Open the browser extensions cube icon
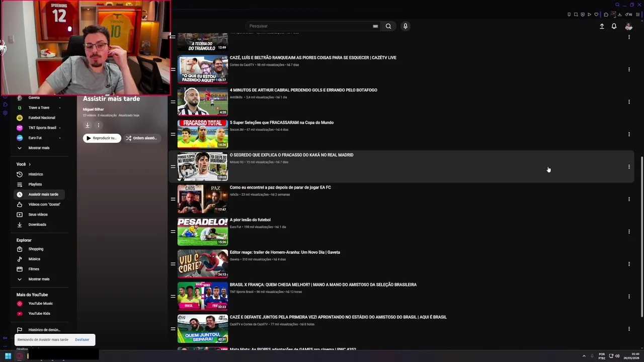This screenshot has height=362, width=644. coord(606,15)
